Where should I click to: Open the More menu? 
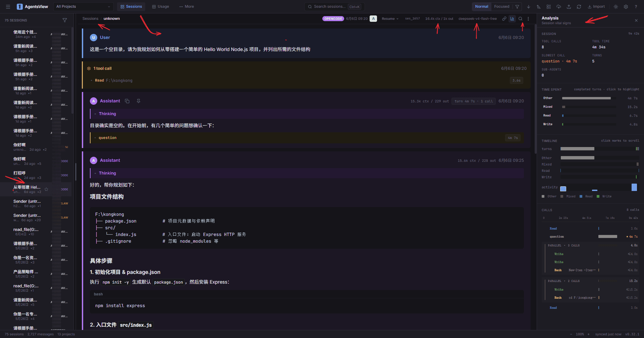(186, 7)
